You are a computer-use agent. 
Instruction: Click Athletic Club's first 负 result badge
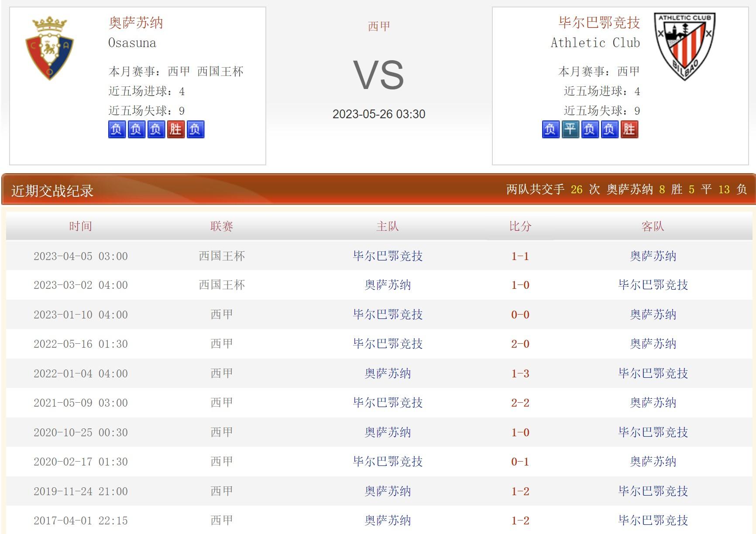(550, 129)
